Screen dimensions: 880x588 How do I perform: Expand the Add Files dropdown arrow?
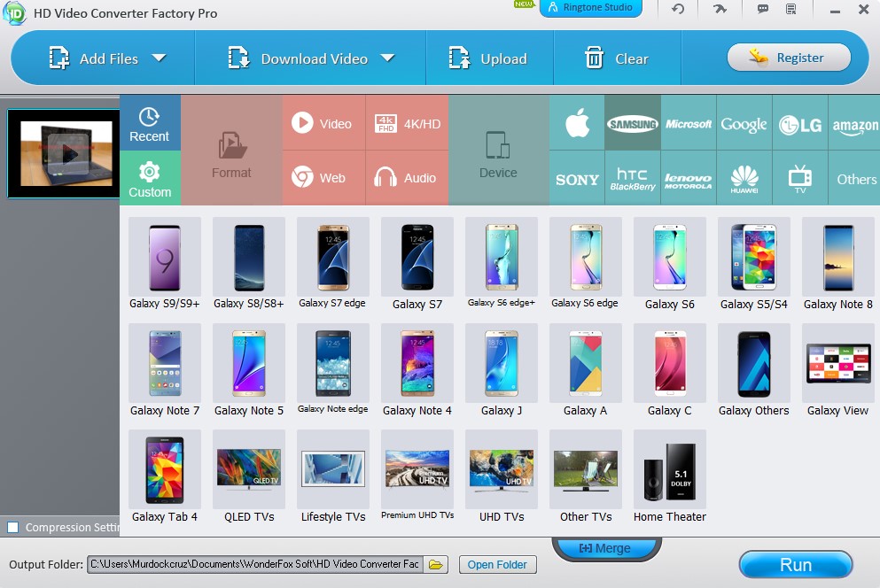[x=160, y=58]
